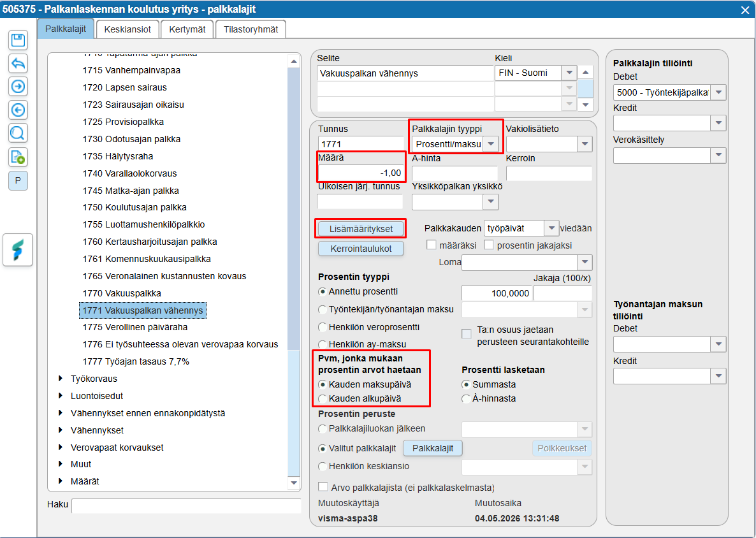Open the Vakiolisätieto dropdown
This screenshot has width=756, height=538.
(585, 143)
